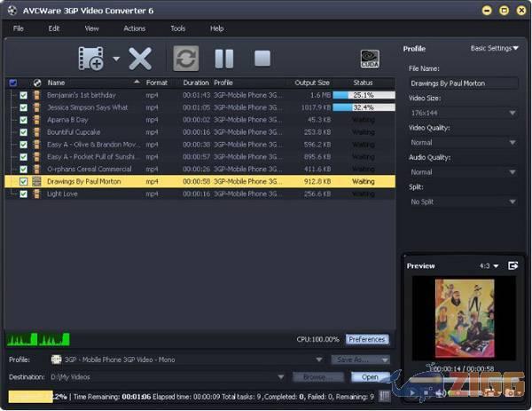Toggle the select-all checkbox in list header
This screenshot has width=532, height=411.
pos(12,83)
